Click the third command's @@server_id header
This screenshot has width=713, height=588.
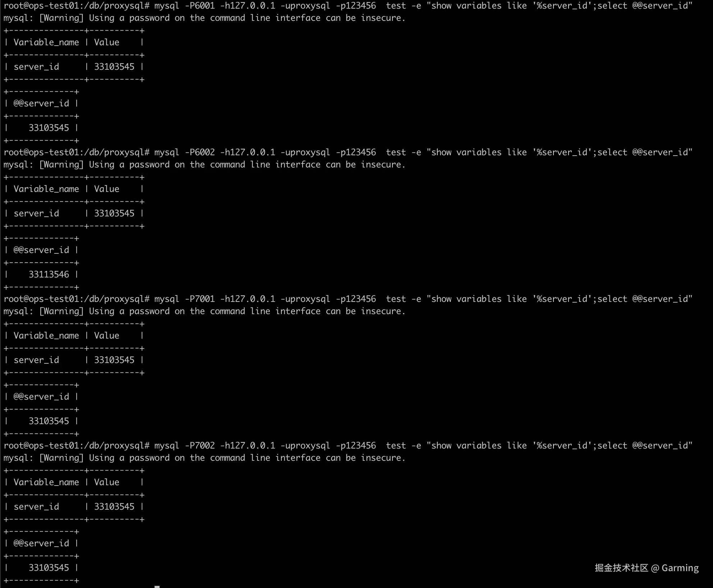pos(41,397)
